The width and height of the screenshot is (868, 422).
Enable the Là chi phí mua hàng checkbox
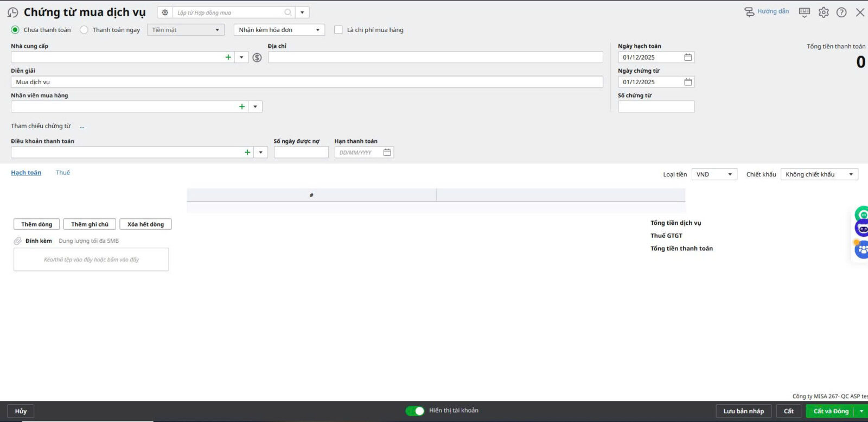point(339,30)
